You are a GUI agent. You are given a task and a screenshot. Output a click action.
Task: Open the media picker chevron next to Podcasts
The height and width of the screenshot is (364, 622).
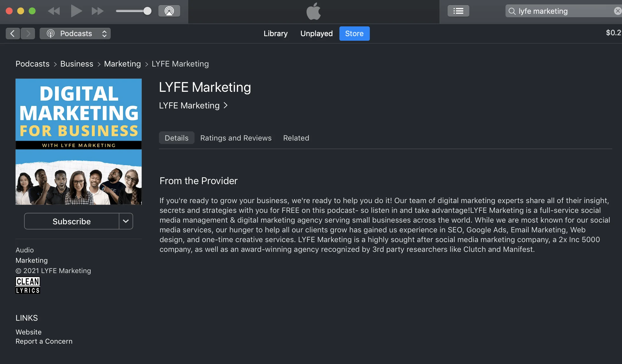click(x=104, y=33)
